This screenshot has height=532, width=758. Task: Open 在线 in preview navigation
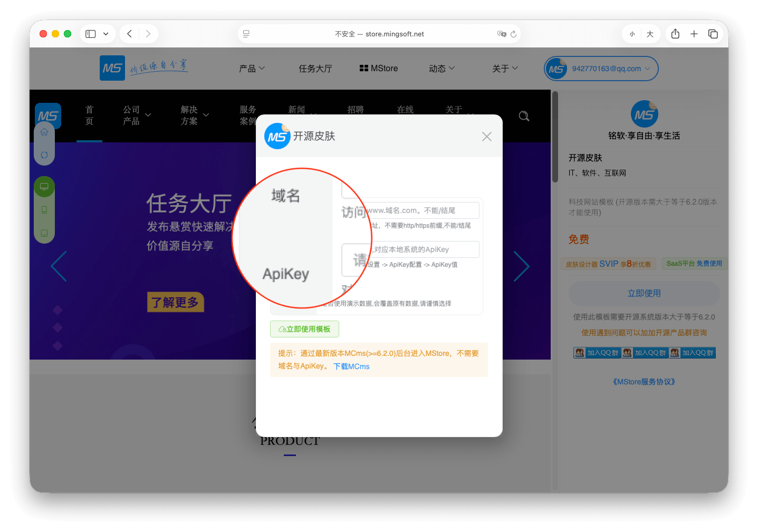coord(405,110)
